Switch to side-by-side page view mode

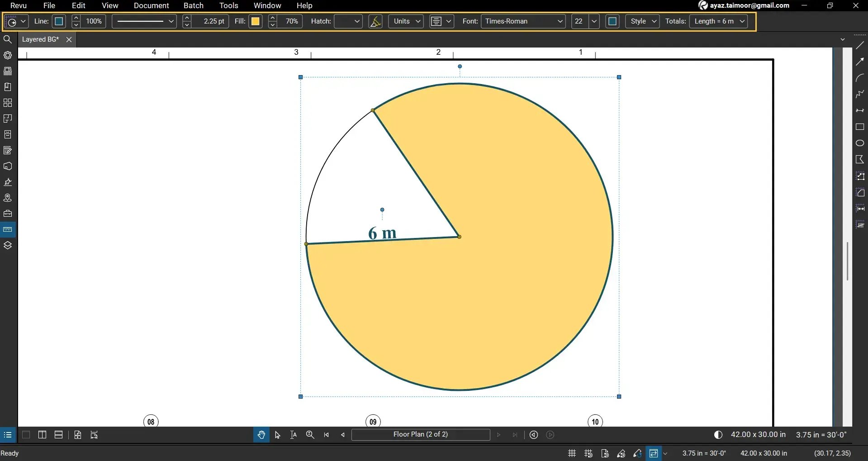(42, 435)
